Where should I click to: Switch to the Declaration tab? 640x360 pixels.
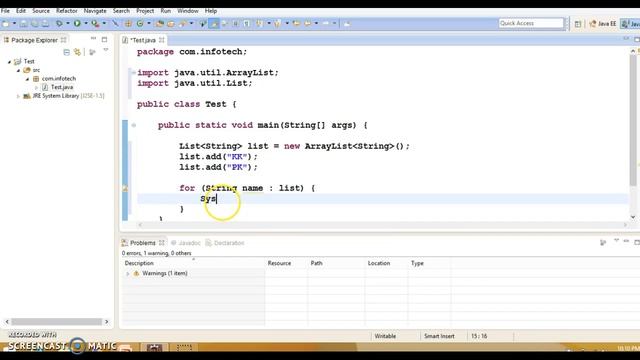[x=225, y=243]
